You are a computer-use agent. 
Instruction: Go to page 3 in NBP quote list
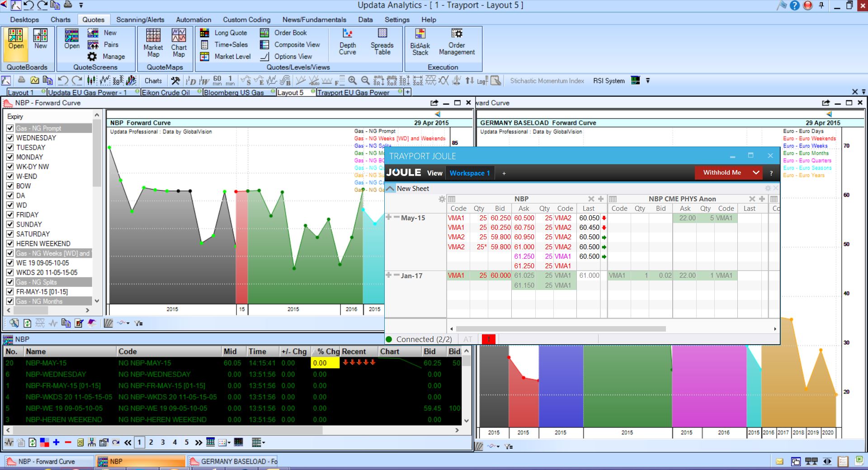pyautogui.click(x=163, y=442)
